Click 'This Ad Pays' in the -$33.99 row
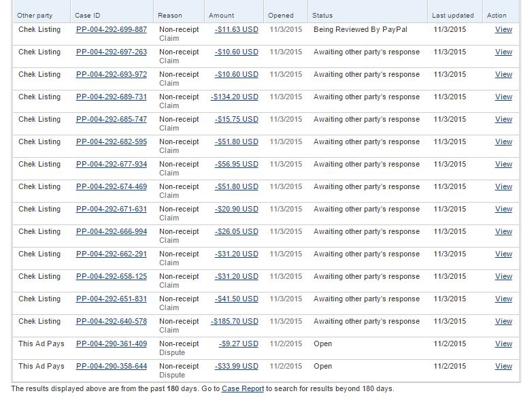 pyautogui.click(x=41, y=366)
